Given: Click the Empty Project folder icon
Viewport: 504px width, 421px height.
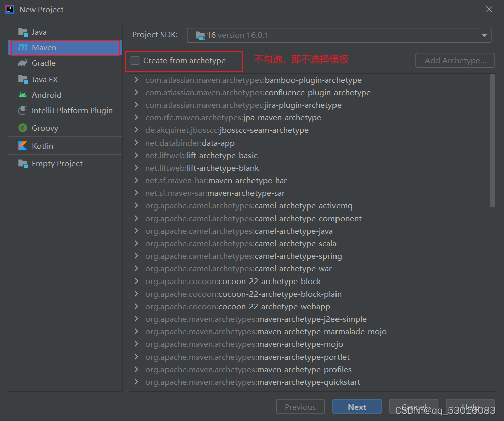Looking at the screenshot, I should (x=23, y=164).
